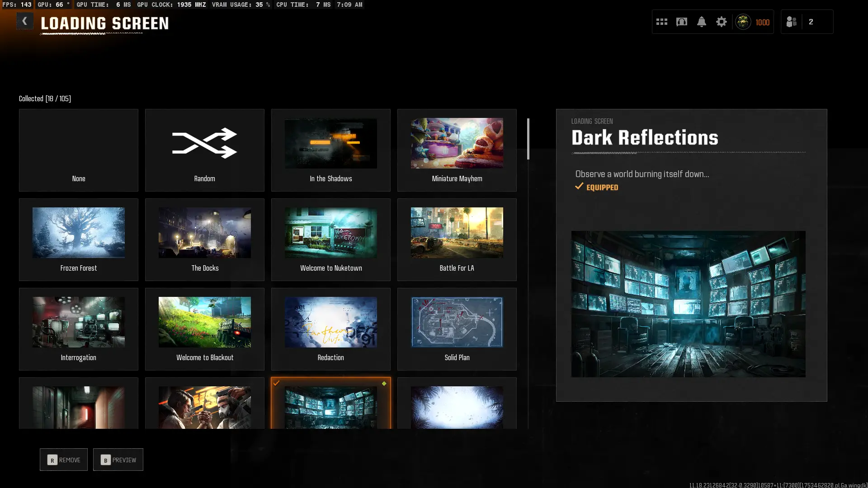The width and height of the screenshot is (868, 488).
Task: Click the 1000 COD points emblem
Action: (743, 22)
